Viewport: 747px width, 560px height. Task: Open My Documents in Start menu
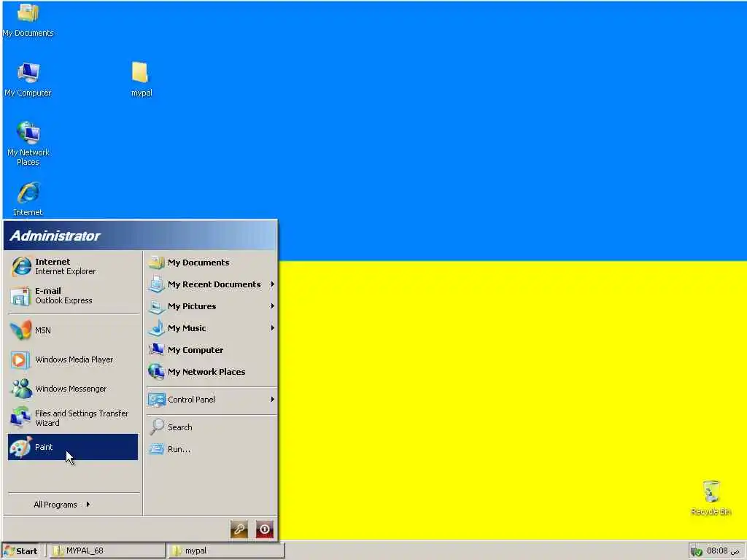(211, 262)
